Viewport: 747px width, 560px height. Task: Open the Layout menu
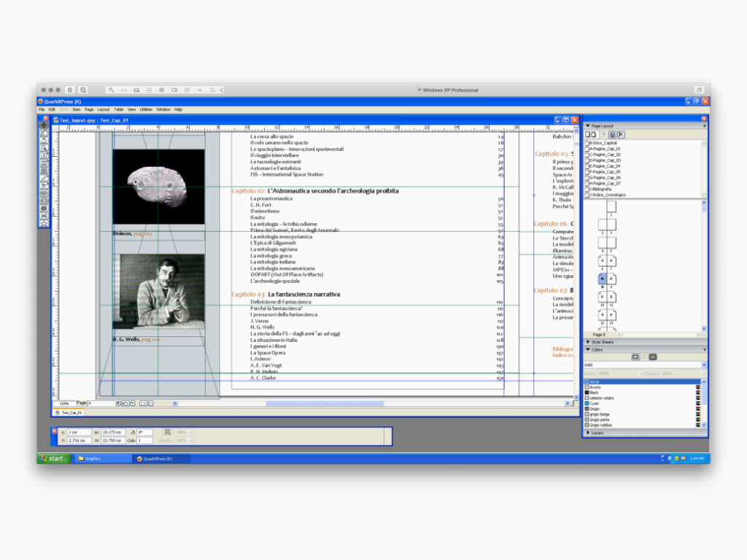click(104, 109)
